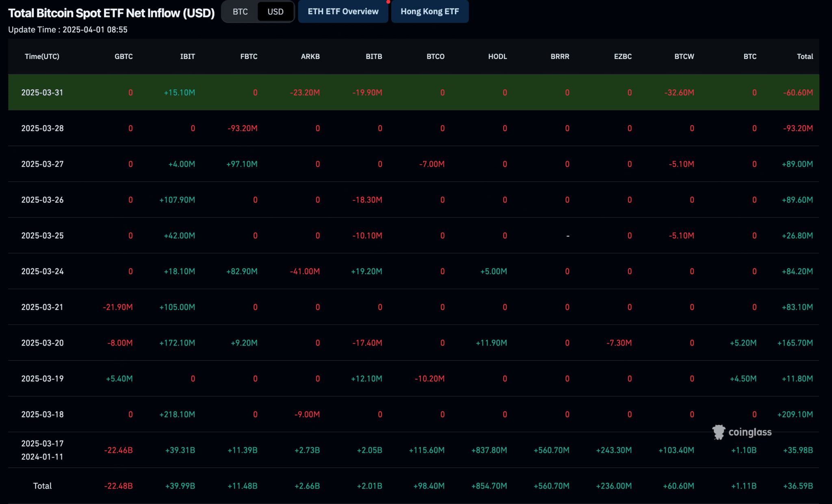Viewport: 832px width, 504px height.
Task: Click the IBIT column header
Action: (188, 56)
